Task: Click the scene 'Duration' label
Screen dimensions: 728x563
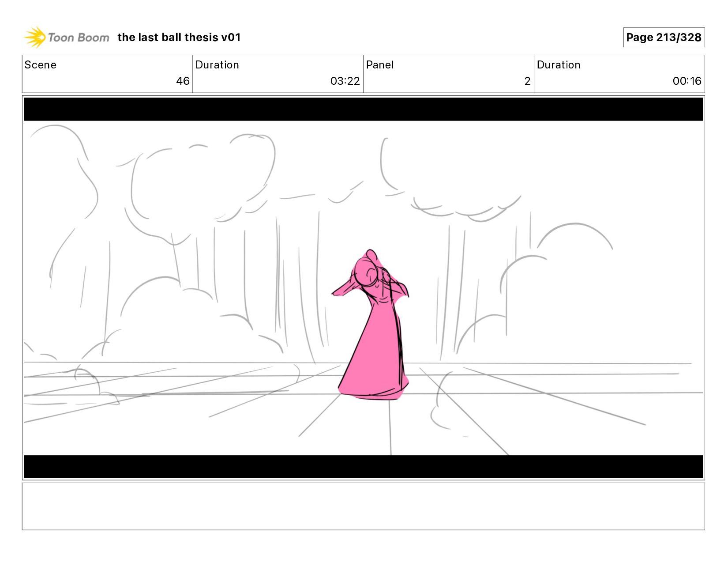Action: pos(217,65)
